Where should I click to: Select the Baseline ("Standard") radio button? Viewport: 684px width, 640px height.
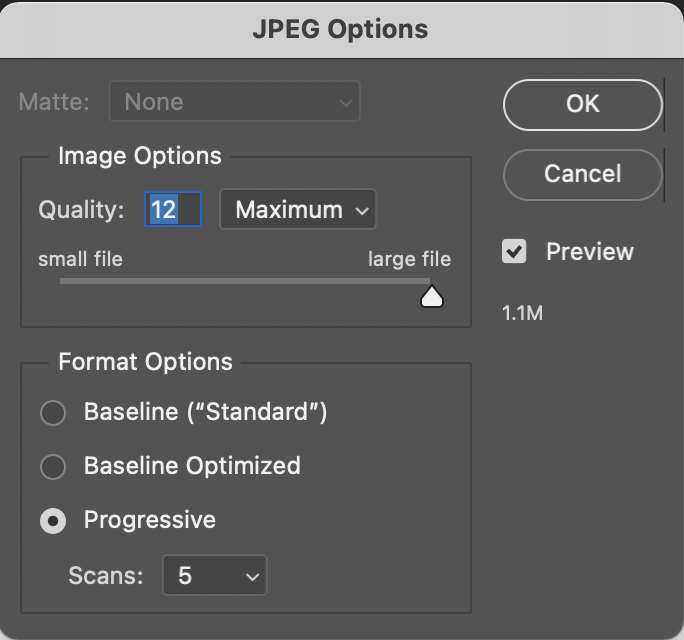tap(52, 412)
